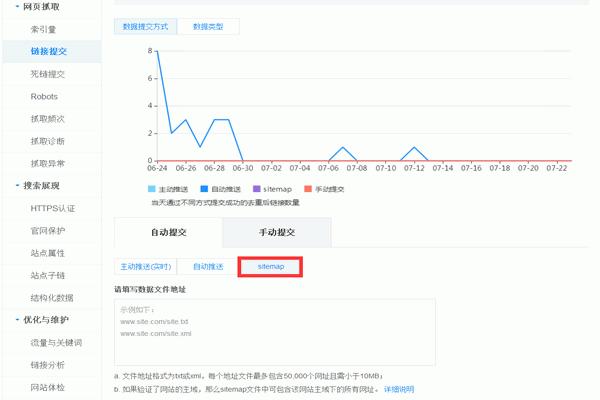Open 死链提交 in the sidebar
Viewport: 600px width, 400px height.
48,74
